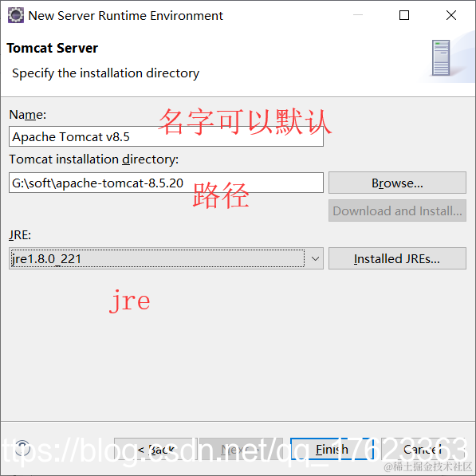Dismiss the dialog with Cancel
This screenshot has width=476, height=476.
click(x=423, y=449)
